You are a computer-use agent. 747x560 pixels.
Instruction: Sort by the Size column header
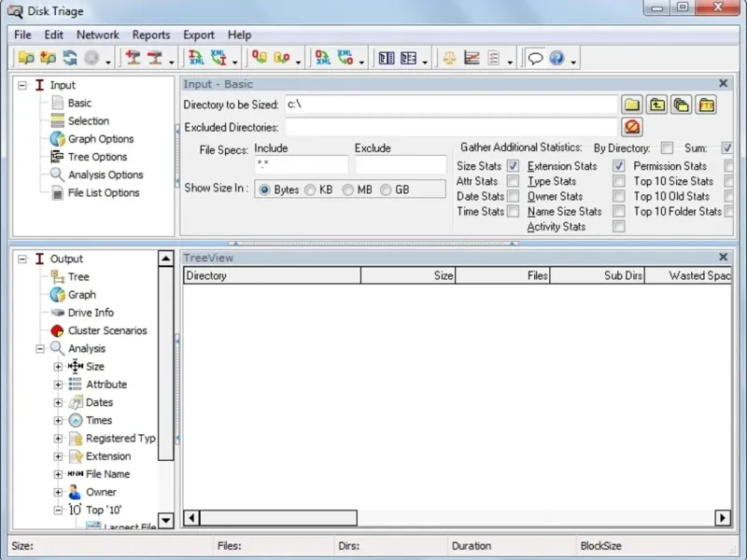pos(408,275)
